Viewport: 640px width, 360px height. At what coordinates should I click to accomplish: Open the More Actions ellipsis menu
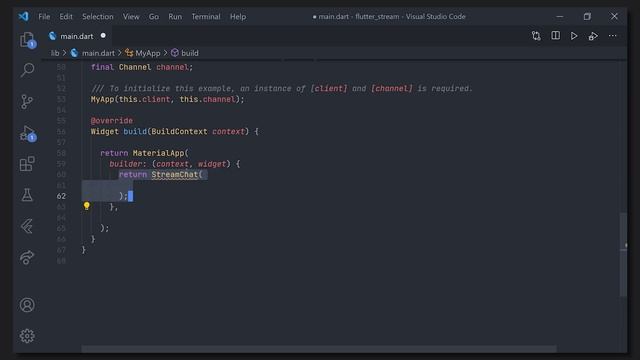click(x=612, y=36)
